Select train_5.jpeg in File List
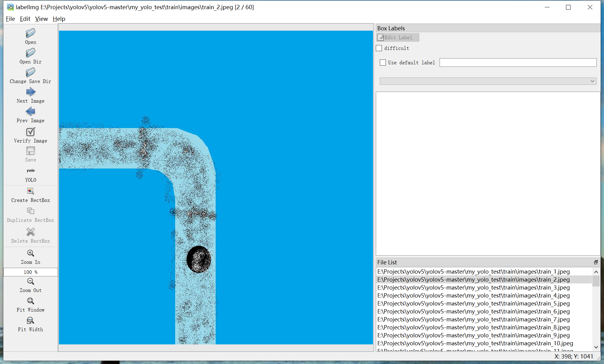 [484, 303]
